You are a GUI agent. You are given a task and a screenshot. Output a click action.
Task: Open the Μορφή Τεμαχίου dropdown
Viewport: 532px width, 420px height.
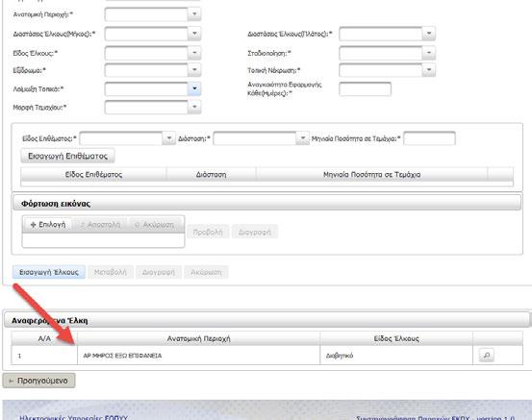click(x=194, y=107)
